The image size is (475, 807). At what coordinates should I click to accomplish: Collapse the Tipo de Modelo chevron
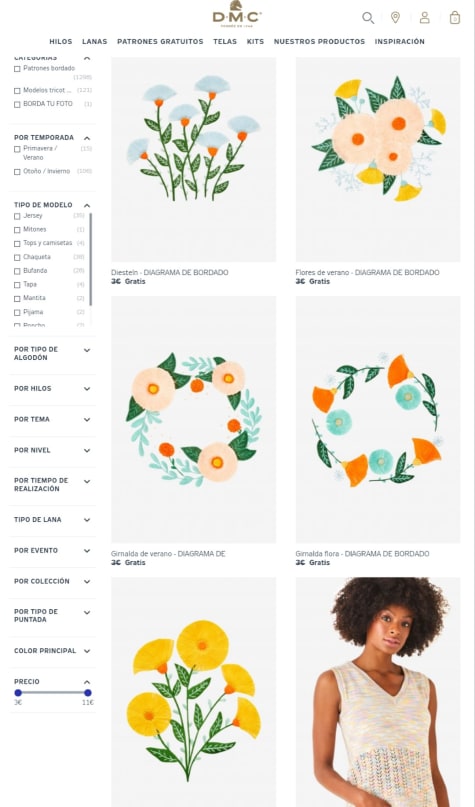[87, 205]
